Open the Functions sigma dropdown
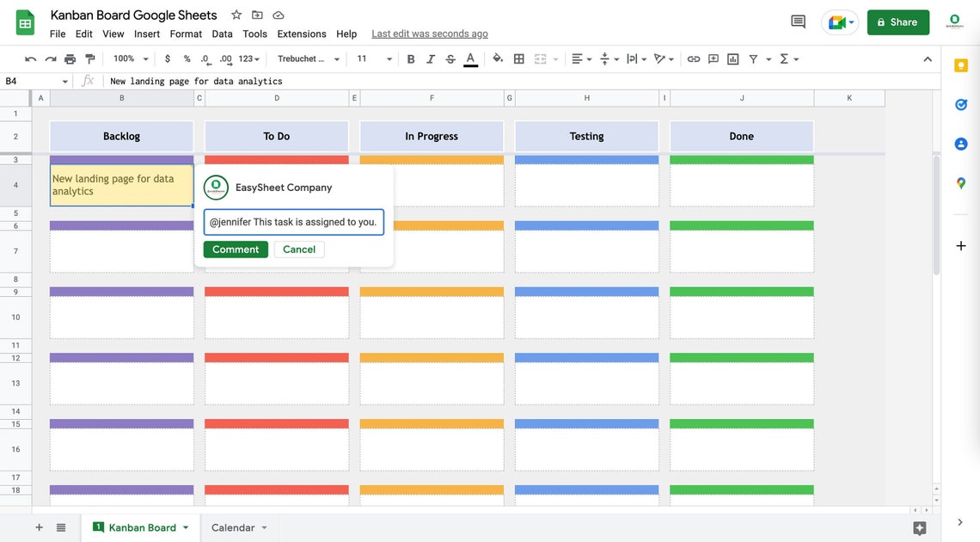The height and width of the screenshot is (542, 980). pos(789,59)
